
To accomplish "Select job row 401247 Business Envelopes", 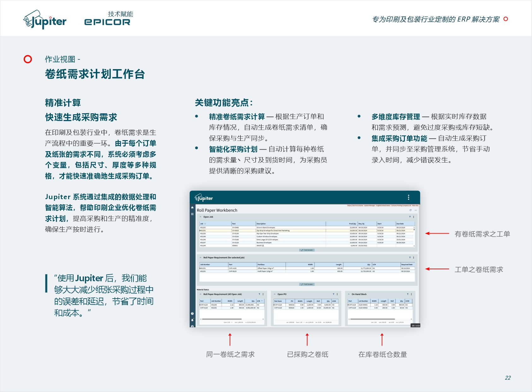I will [x=306, y=243].
